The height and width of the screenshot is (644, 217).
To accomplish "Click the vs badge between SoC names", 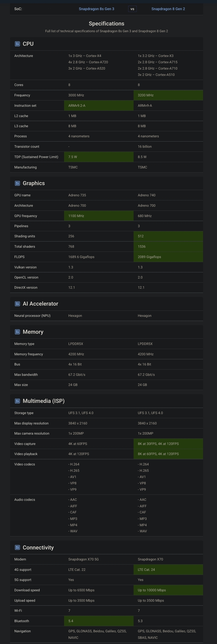I will click(x=132, y=9).
